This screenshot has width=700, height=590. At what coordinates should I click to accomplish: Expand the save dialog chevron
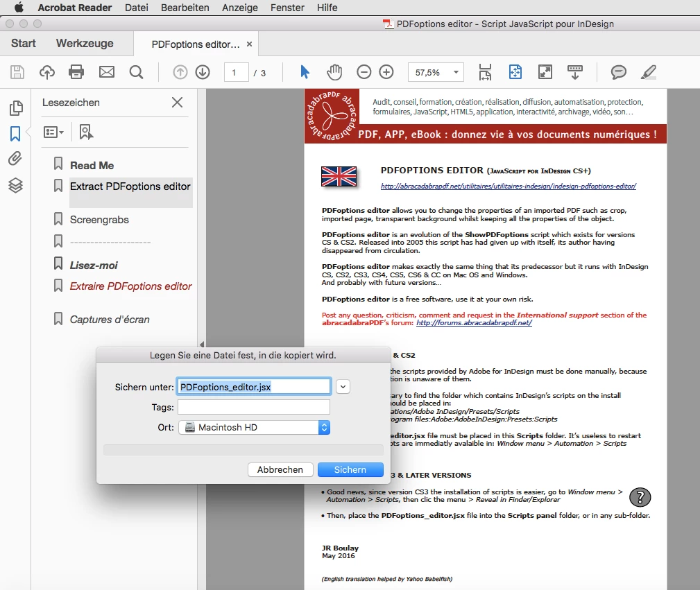pos(343,386)
